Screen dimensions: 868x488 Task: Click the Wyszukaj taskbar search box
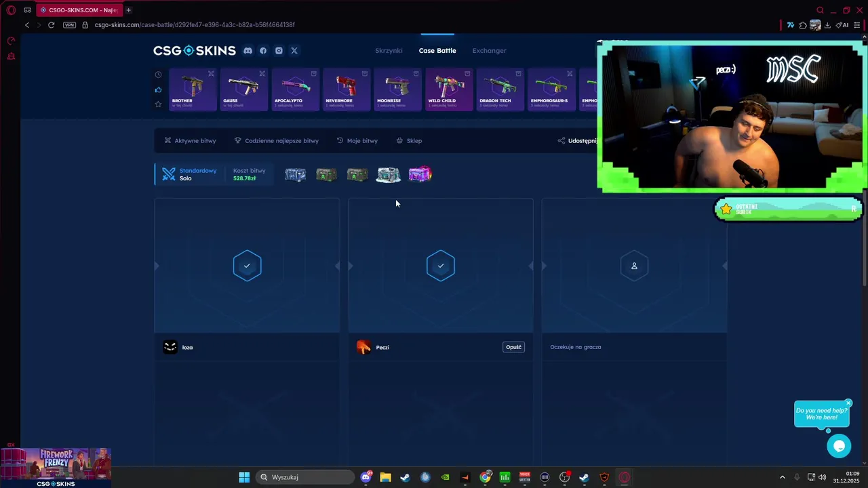pos(305,477)
